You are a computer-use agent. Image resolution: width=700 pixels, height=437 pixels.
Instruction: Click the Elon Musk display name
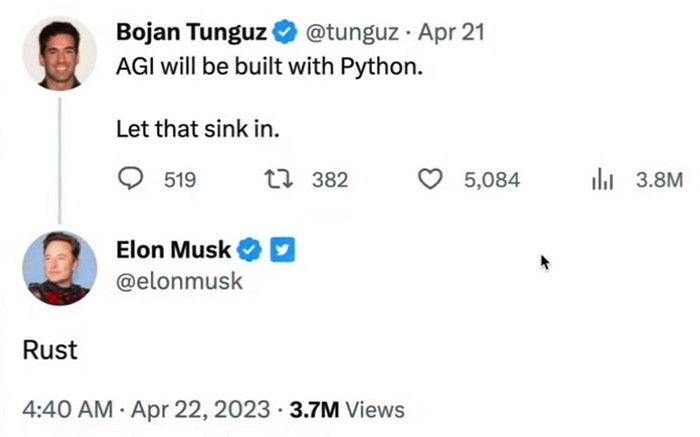pos(174,250)
